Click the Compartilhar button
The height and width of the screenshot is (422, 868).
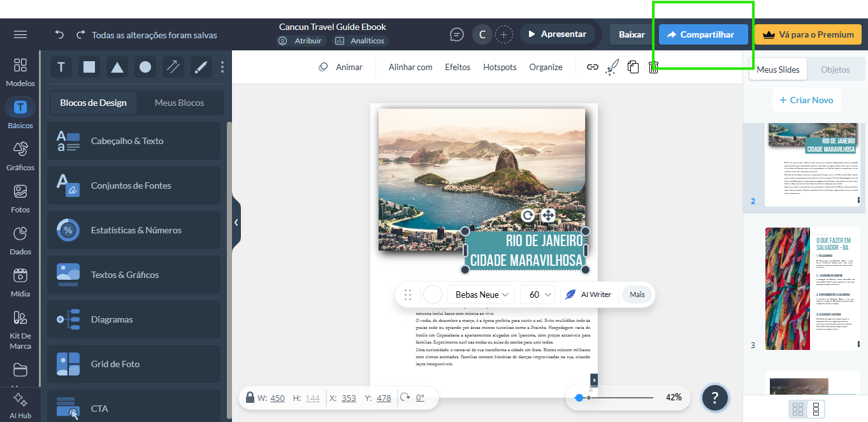[704, 34]
